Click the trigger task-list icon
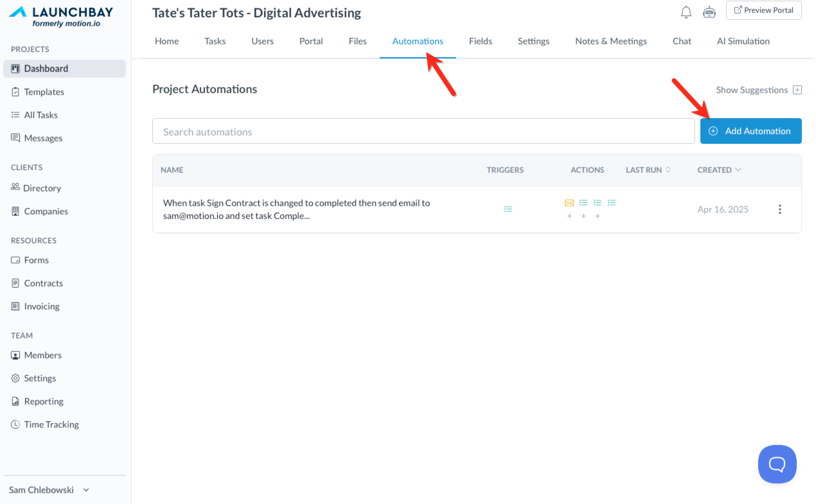 [508, 209]
